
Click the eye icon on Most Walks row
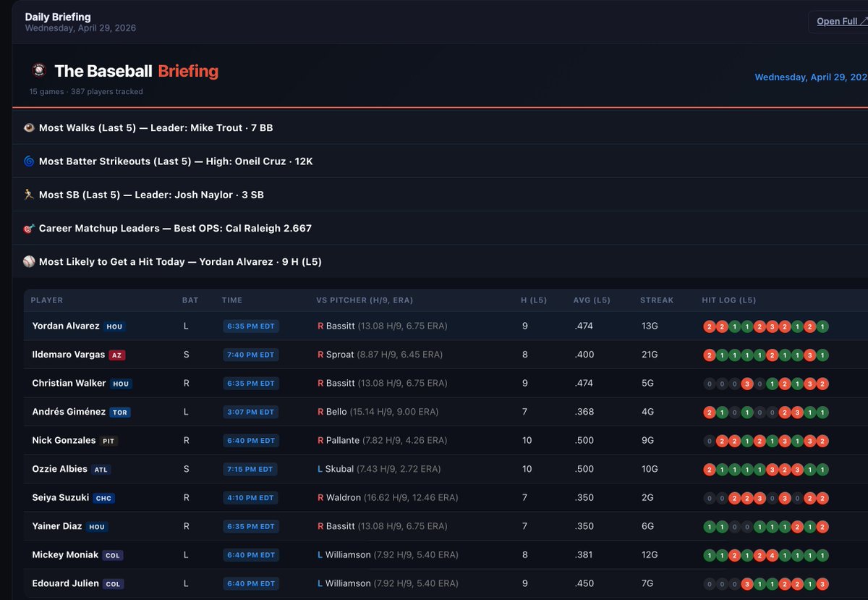point(29,127)
